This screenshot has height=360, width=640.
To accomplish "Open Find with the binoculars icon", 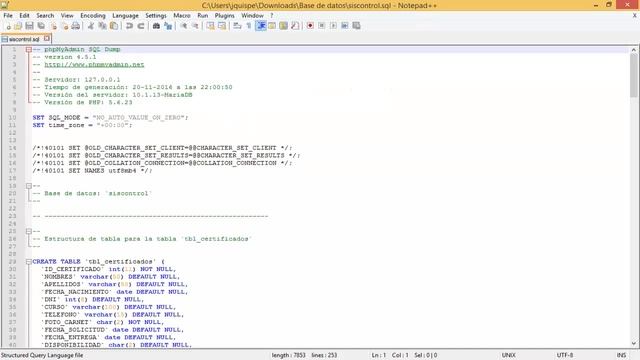I will 156,26.
